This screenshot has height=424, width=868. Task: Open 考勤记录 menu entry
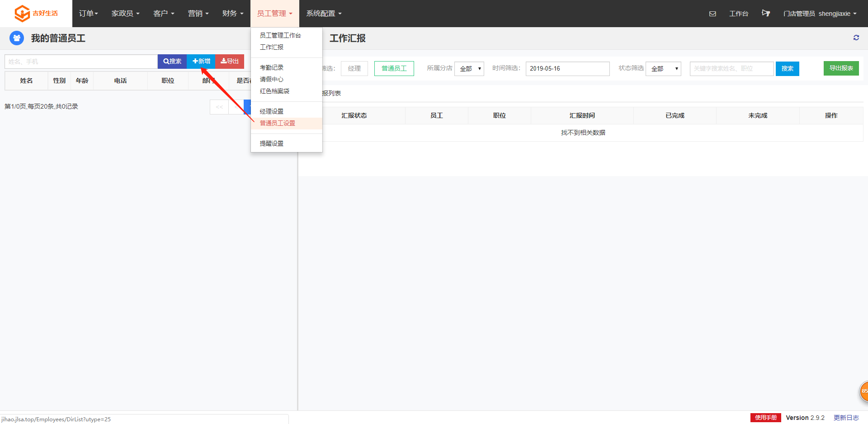point(286,67)
